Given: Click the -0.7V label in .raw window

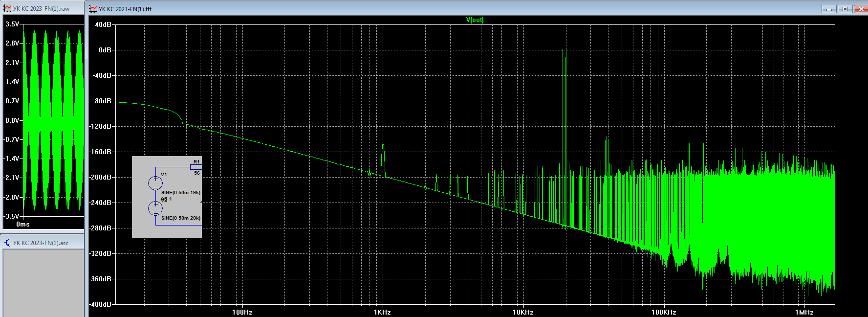Looking at the screenshot, I should [11, 139].
